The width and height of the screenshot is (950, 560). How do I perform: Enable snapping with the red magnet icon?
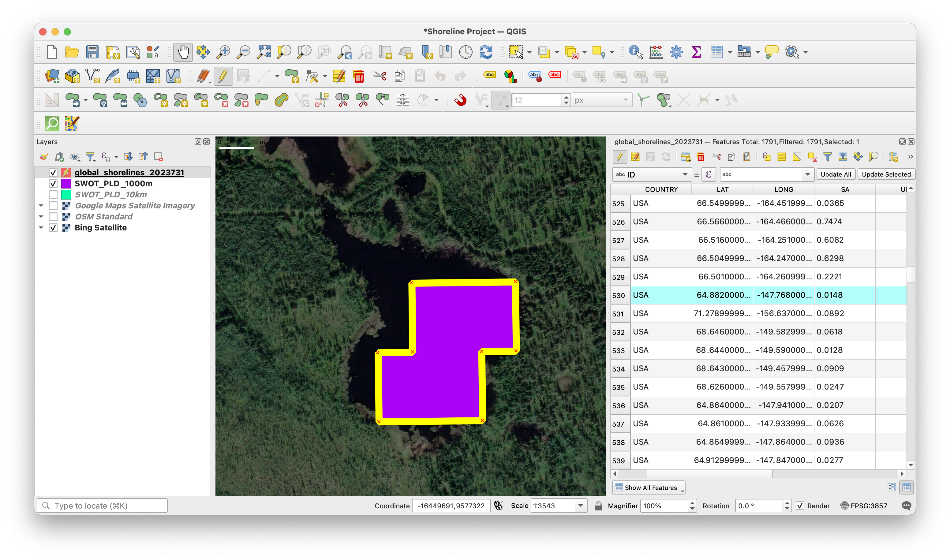[x=461, y=100]
